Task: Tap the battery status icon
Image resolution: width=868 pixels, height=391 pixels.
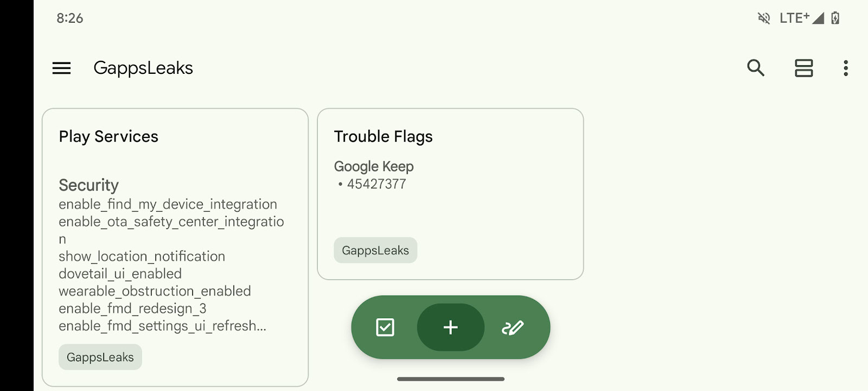Action: coord(835,18)
